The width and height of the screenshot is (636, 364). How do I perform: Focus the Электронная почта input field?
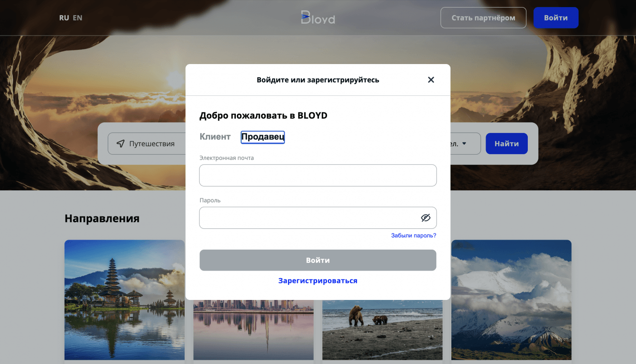pos(318,176)
